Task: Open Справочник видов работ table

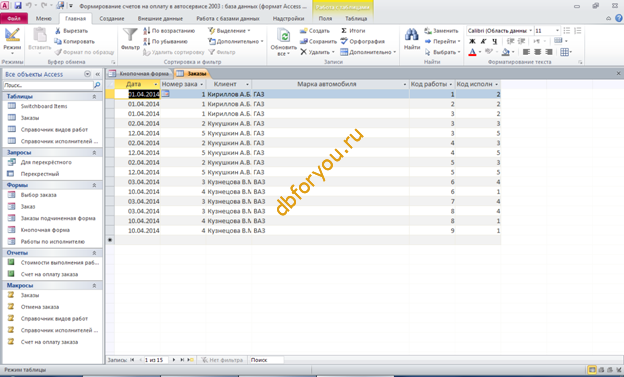Action: (54, 129)
